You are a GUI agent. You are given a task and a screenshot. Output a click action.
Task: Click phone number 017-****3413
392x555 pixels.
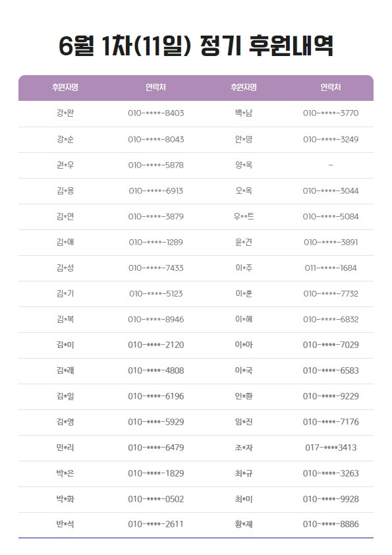[331, 448]
